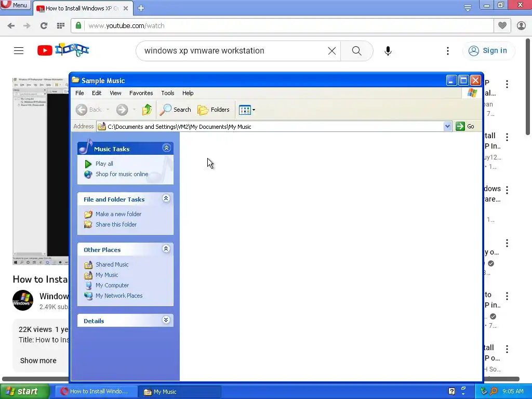Image resolution: width=532 pixels, height=399 pixels.
Task: Bookmark page with heart icon
Action: coord(502,25)
